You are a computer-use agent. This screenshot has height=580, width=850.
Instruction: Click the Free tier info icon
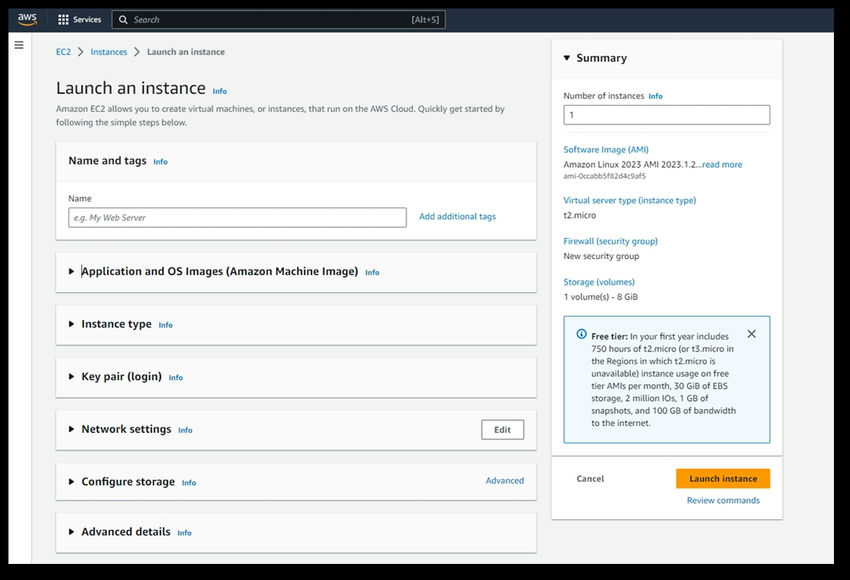click(582, 335)
